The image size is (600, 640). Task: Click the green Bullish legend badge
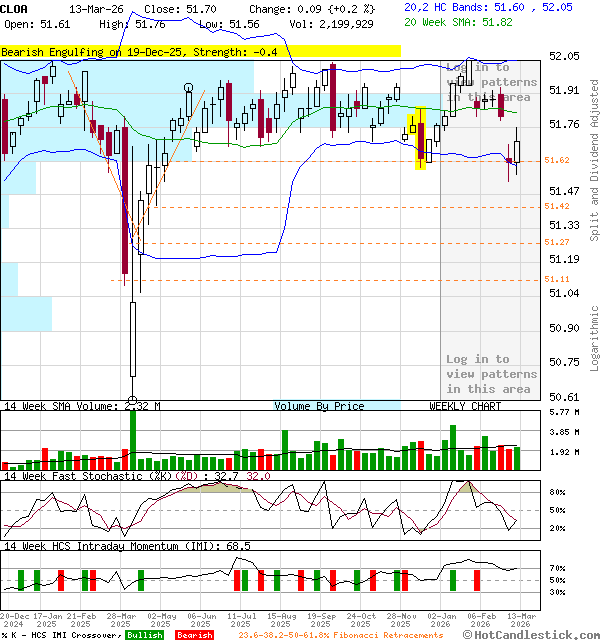coord(144,635)
